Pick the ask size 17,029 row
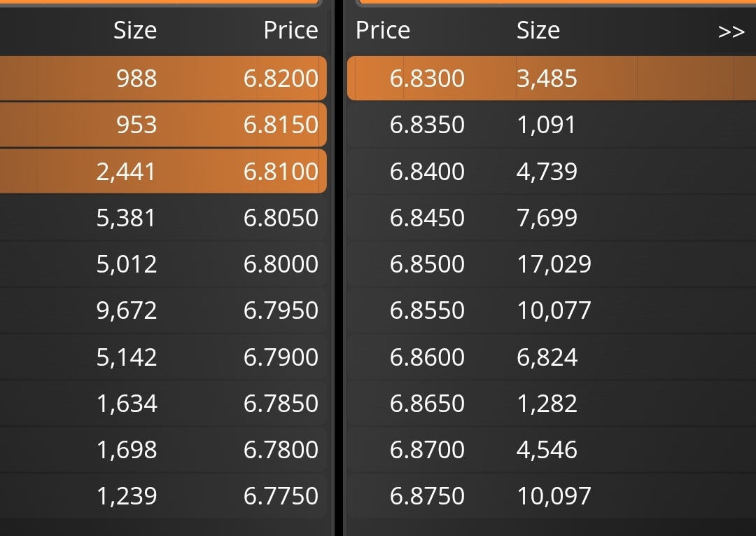Screen dimensions: 756x536 (x=552, y=264)
